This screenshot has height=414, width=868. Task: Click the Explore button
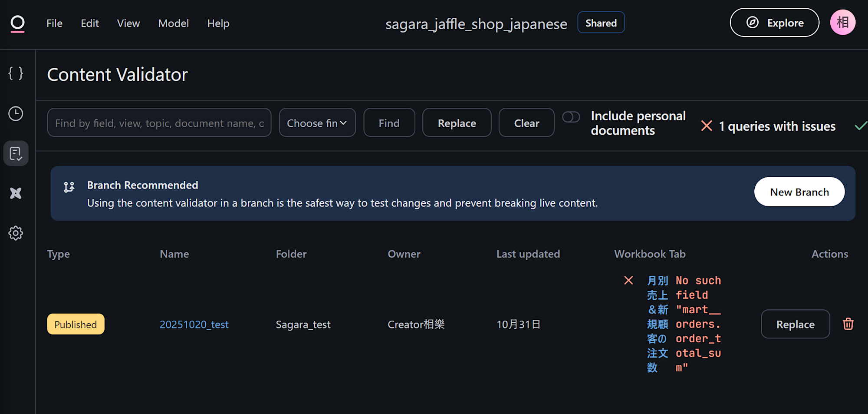(775, 23)
